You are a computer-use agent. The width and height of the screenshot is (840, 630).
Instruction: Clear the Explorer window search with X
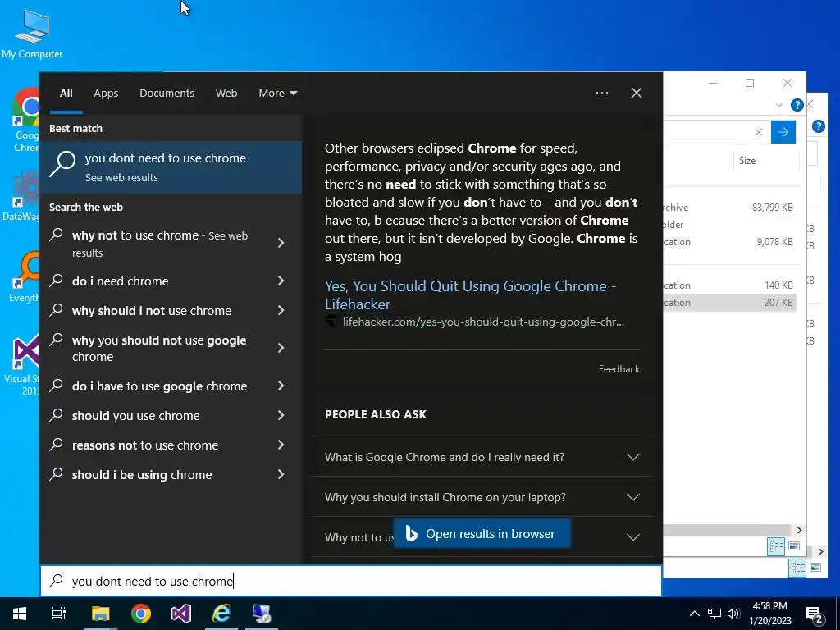(759, 132)
